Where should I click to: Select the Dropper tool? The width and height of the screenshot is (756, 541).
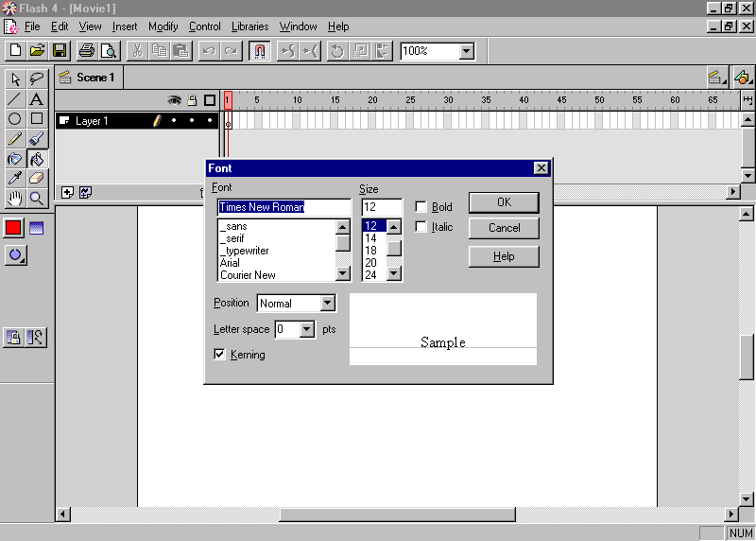point(15,179)
